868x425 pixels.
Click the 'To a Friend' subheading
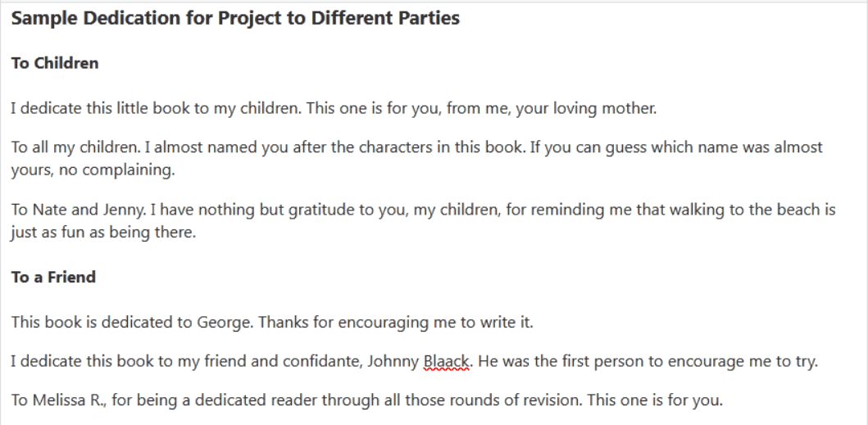coord(53,277)
